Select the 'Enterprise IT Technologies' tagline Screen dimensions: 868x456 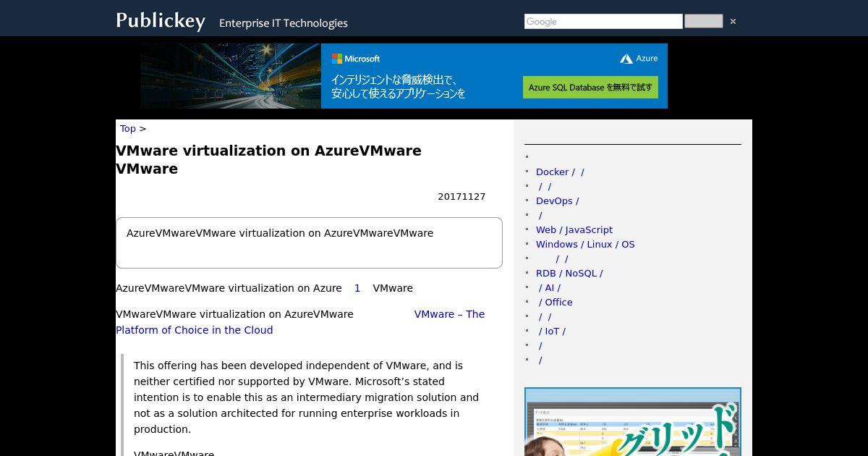coord(284,23)
